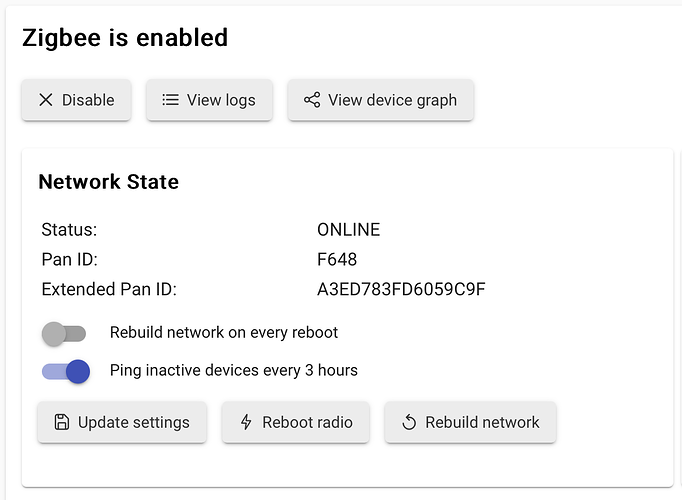Click the 'Rebuild network on every reboot' label
Viewport: 682px width, 500px height.
click(224, 333)
